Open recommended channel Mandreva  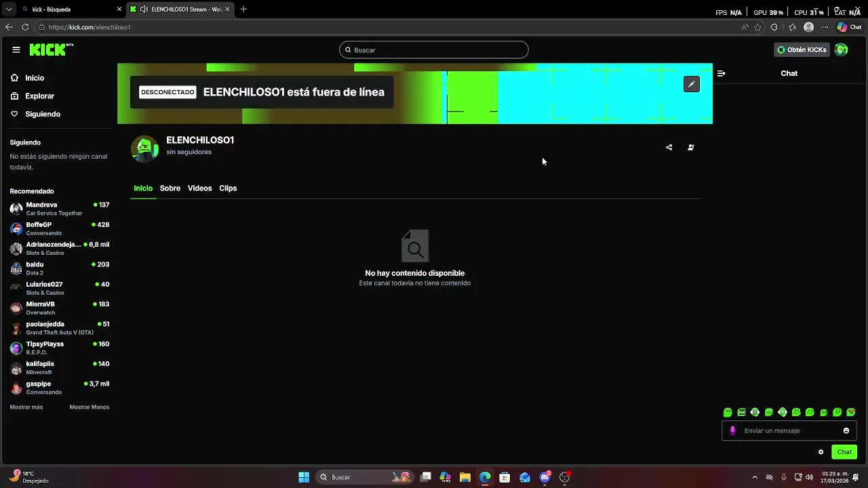pyautogui.click(x=60, y=209)
